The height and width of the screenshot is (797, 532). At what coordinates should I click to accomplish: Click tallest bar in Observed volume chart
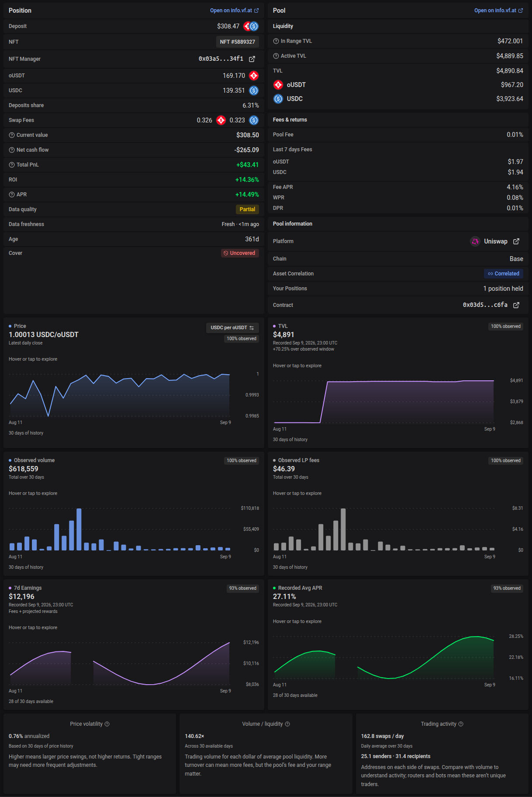(x=79, y=529)
